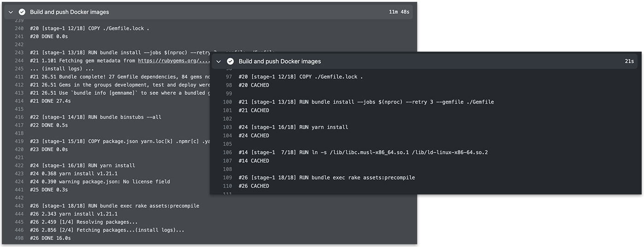
Task: Select the 'Build and push Docker images' title in the back window
Action: tap(70, 12)
